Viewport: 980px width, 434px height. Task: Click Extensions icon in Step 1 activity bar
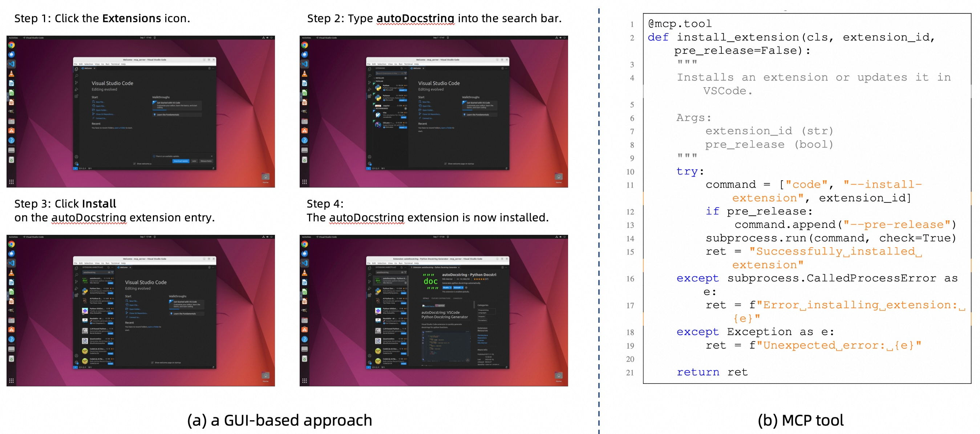(x=77, y=96)
